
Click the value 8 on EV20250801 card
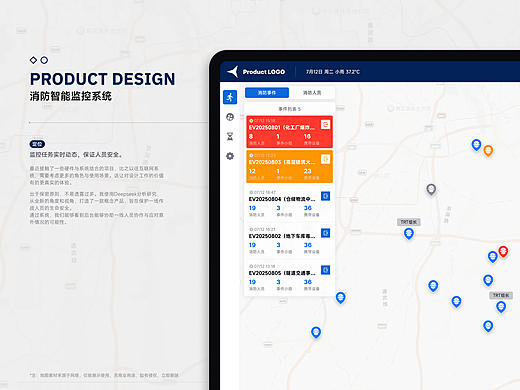point(251,136)
